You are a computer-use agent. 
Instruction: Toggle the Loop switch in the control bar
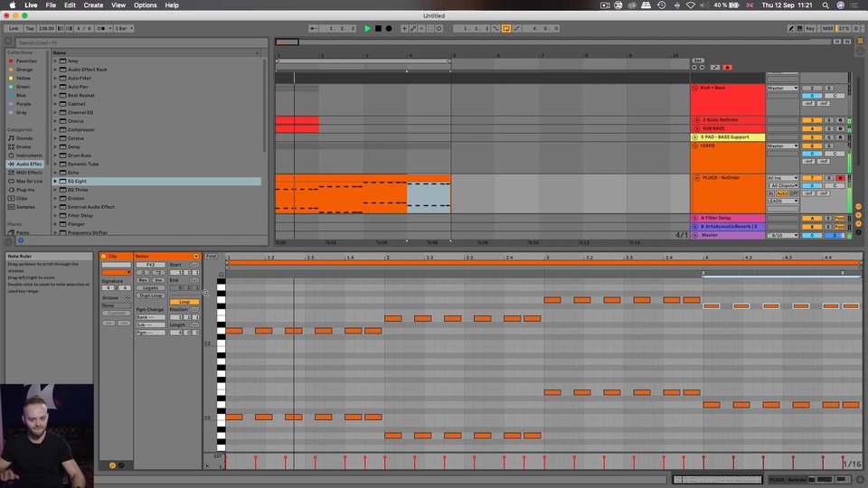(x=506, y=28)
